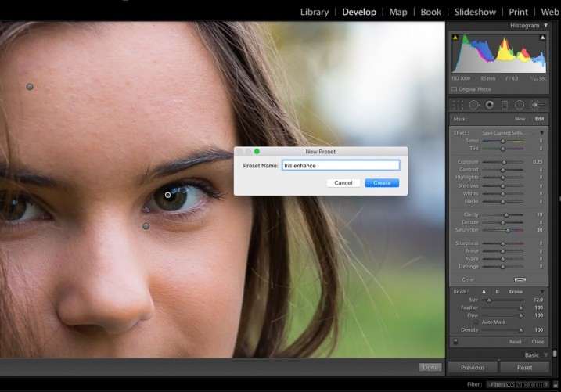Click the Preset Name text field
Screen dimensions: 561x392
[340, 165]
